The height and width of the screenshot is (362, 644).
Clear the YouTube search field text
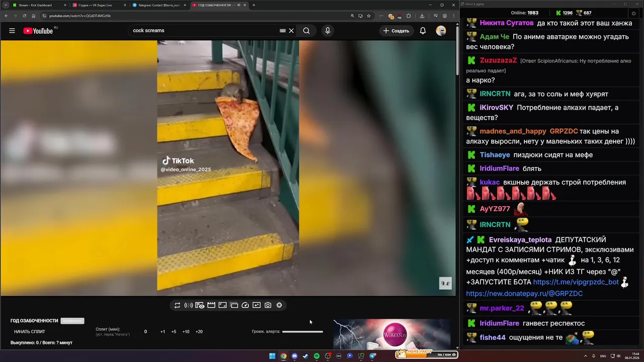[x=291, y=31]
